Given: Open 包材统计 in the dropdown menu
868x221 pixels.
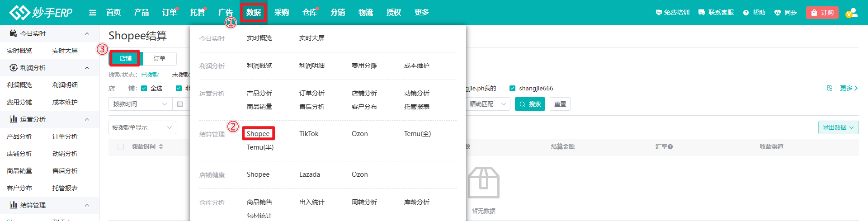Looking at the screenshot, I should point(259,216).
